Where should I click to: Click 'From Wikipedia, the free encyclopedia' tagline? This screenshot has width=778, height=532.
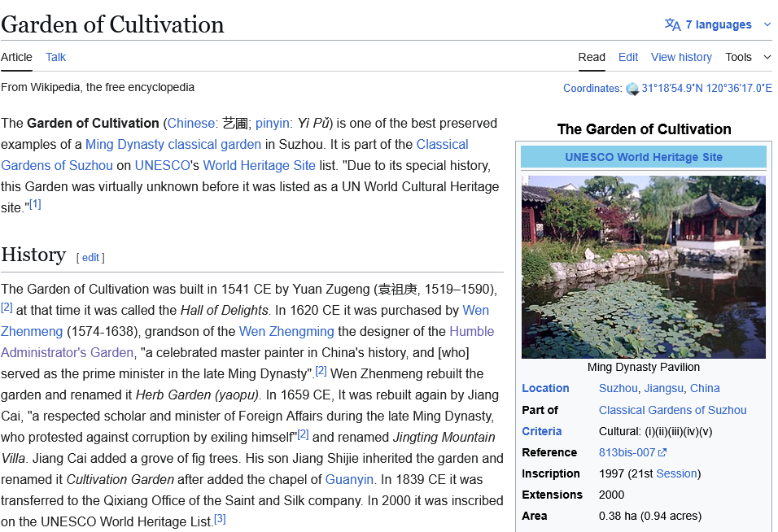(x=98, y=87)
